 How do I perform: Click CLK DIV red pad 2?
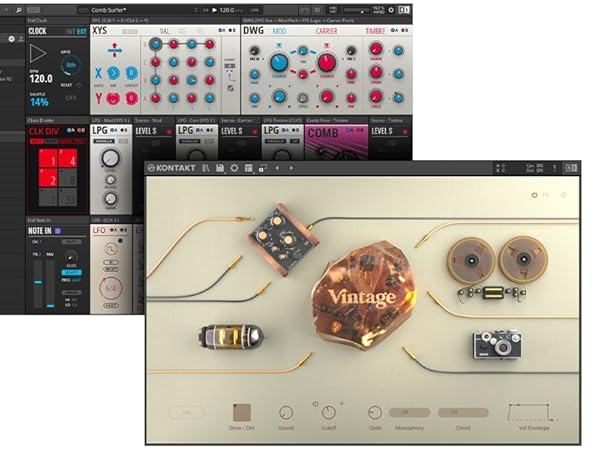(x=48, y=178)
